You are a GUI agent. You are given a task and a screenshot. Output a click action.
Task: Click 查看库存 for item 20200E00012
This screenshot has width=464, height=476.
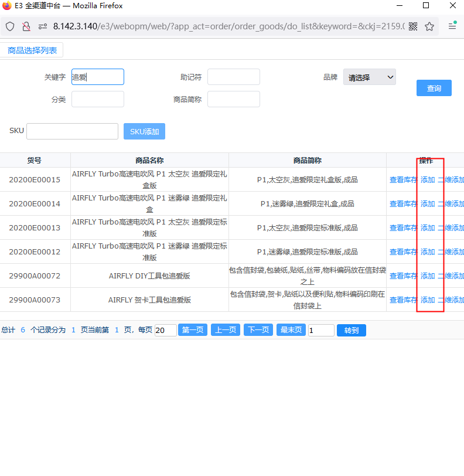[x=403, y=251]
